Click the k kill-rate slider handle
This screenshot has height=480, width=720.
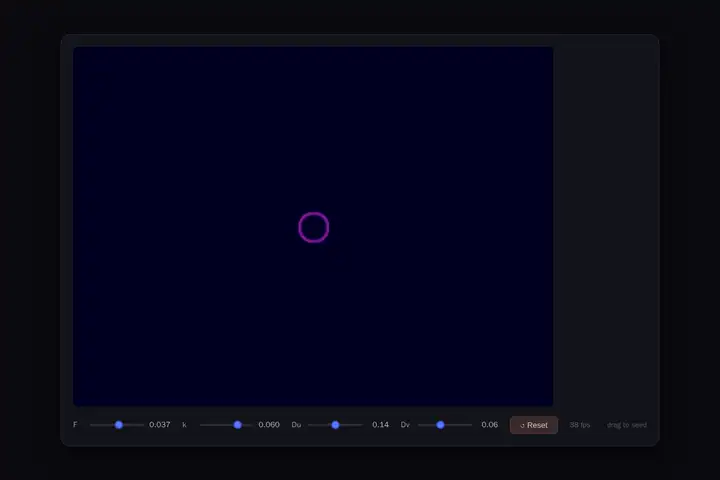(237, 425)
